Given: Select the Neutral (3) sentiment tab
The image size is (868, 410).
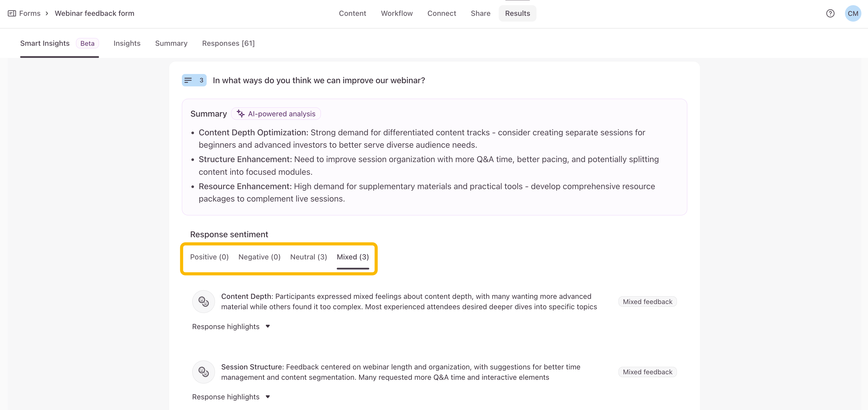Looking at the screenshot, I should coord(308,257).
